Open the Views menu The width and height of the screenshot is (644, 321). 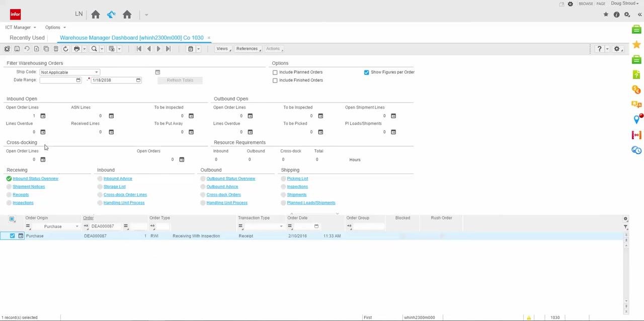tap(223, 49)
